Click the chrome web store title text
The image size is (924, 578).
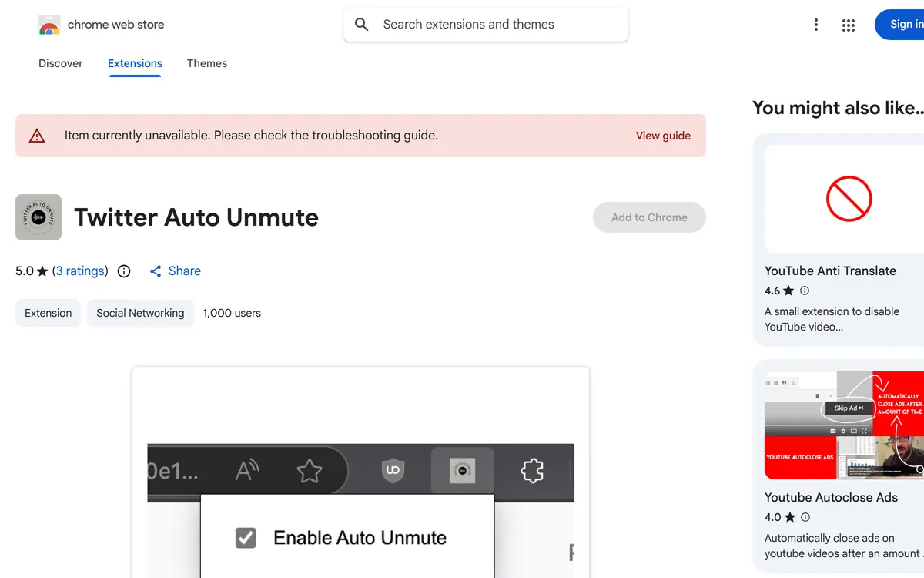point(116,25)
